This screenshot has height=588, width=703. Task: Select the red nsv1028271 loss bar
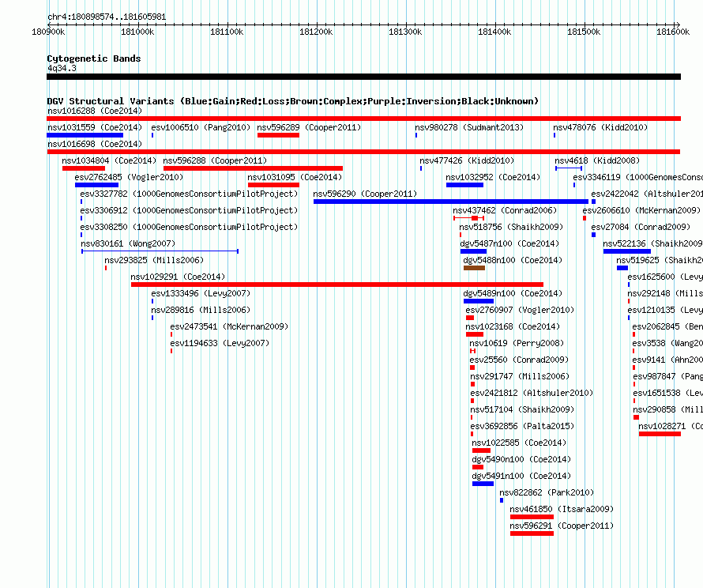[660, 434]
